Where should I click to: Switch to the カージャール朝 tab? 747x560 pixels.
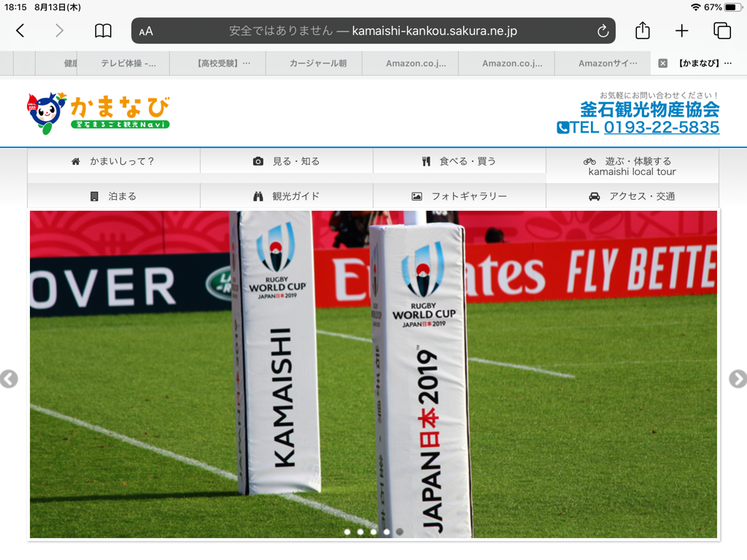click(x=317, y=63)
